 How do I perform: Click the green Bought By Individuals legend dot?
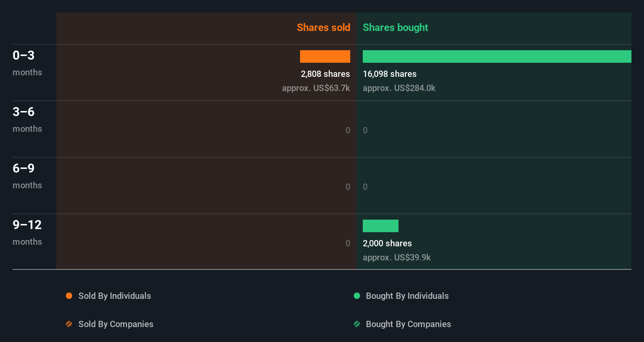coord(357,296)
